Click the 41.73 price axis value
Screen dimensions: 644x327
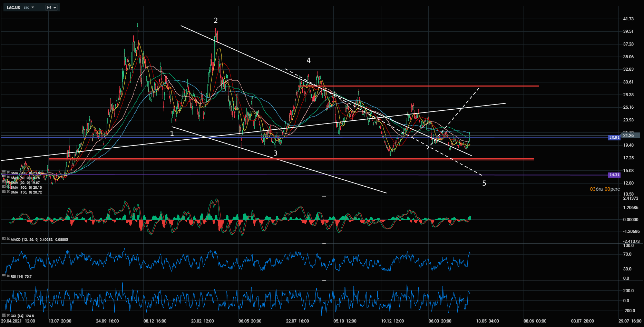(628, 19)
